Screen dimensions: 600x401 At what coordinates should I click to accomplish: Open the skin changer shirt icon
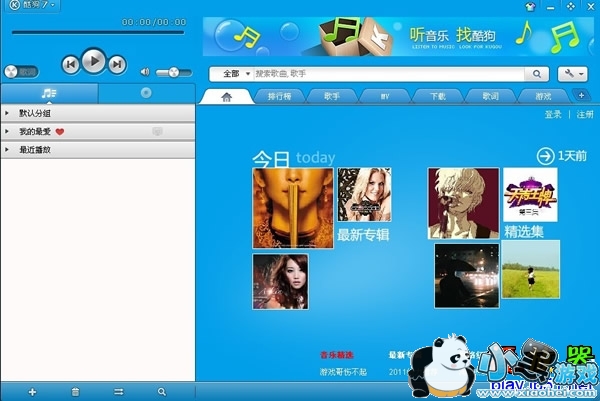pyautogui.click(x=530, y=7)
